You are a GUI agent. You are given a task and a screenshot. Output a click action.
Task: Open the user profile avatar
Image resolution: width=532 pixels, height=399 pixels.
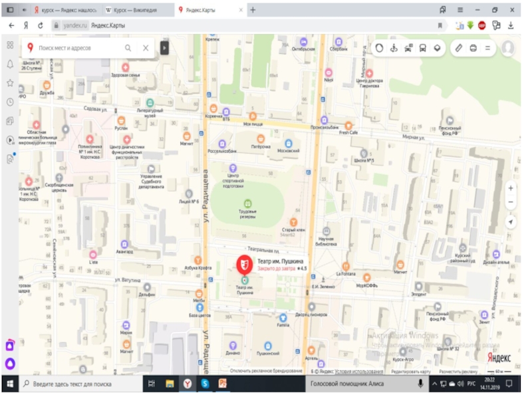click(508, 48)
